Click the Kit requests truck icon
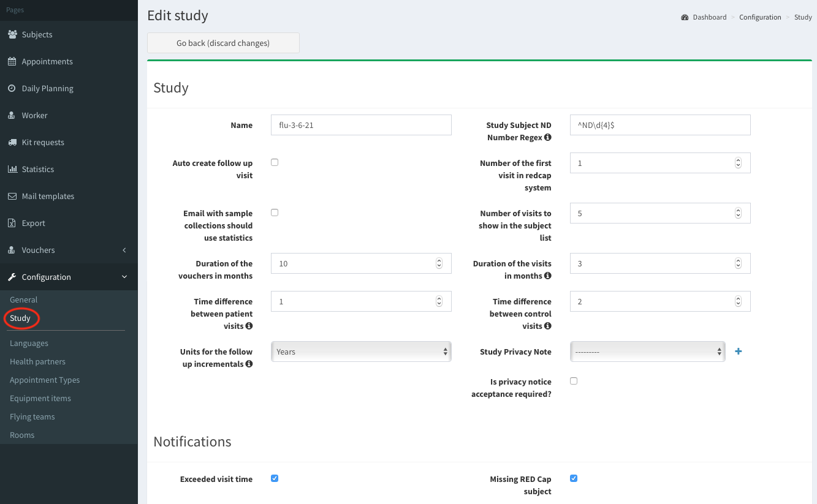 pyautogui.click(x=12, y=143)
